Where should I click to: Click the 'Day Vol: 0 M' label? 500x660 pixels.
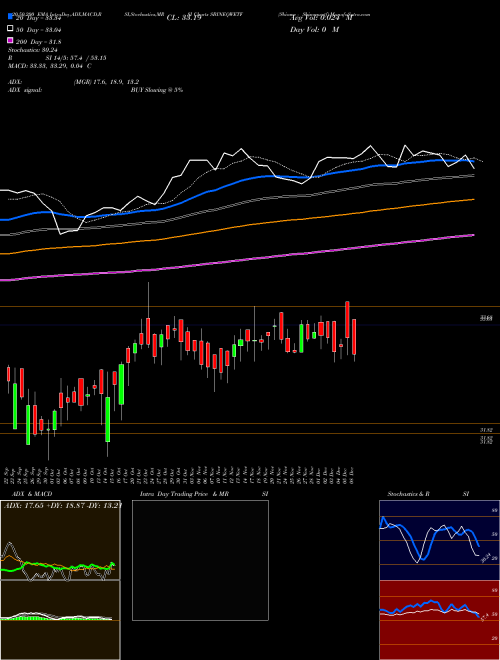[314, 29]
